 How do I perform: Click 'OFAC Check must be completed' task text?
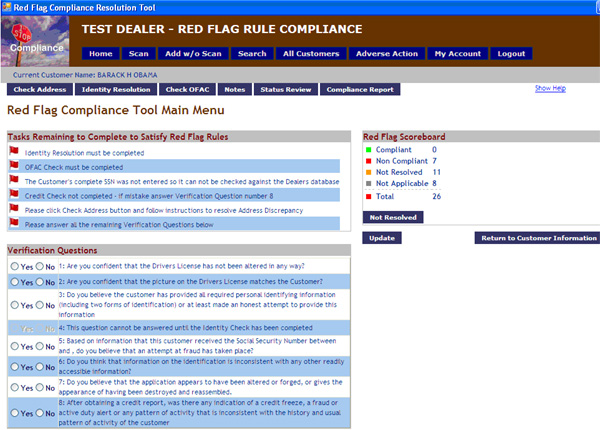point(74,168)
